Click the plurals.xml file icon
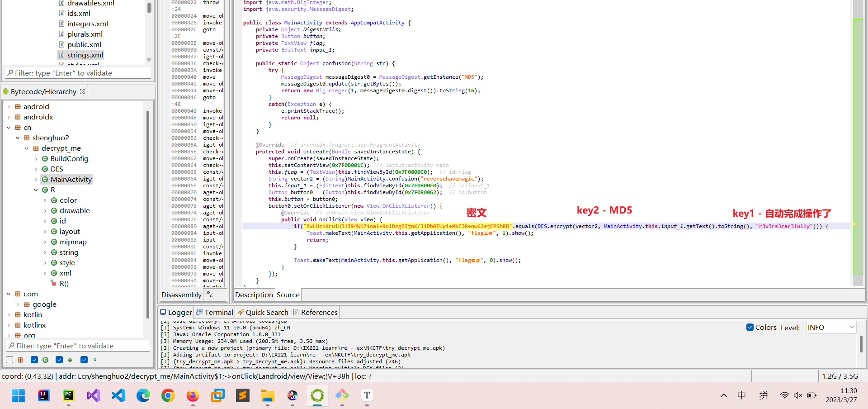Image resolution: width=868 pixels, height=409 pixels. pos(62,34)
